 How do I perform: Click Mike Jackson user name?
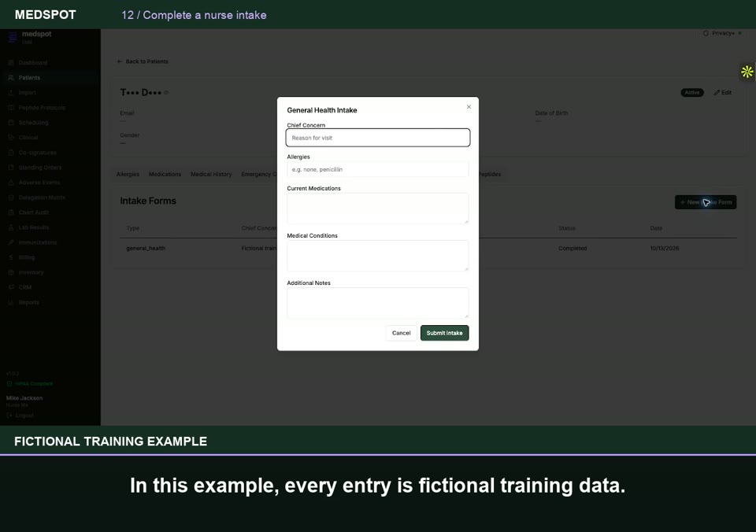tap(24, 398)
